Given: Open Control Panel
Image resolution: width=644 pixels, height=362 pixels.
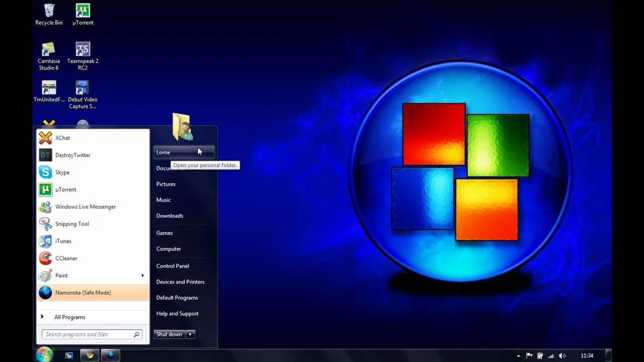Looking at the screenshot, I should pos(184,266).
